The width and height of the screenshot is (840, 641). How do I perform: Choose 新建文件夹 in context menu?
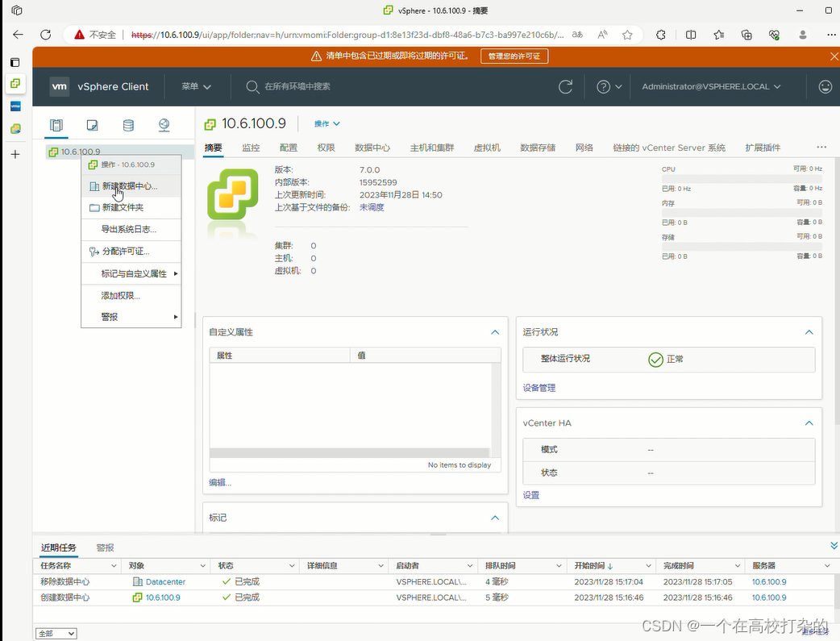[131, 207]
